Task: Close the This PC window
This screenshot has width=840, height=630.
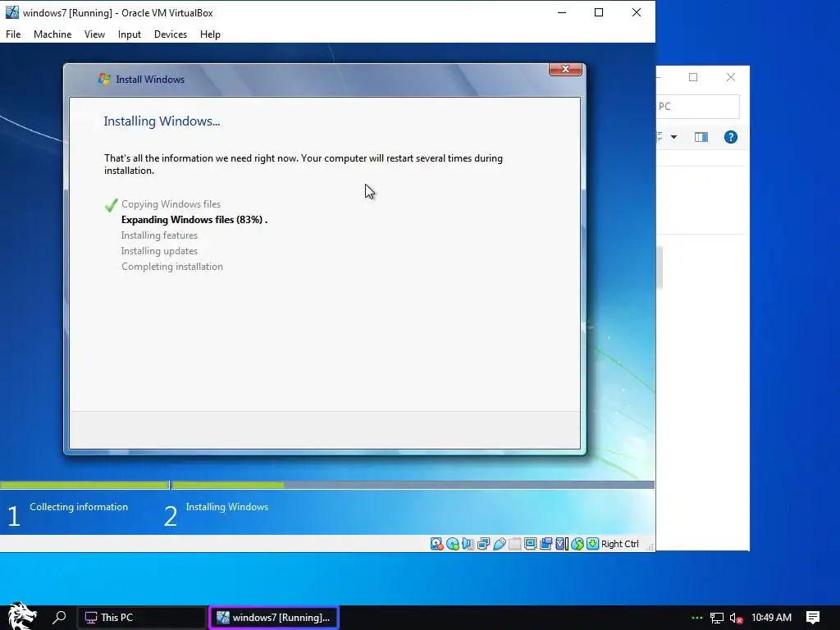Action: click(x=731, y=77)
